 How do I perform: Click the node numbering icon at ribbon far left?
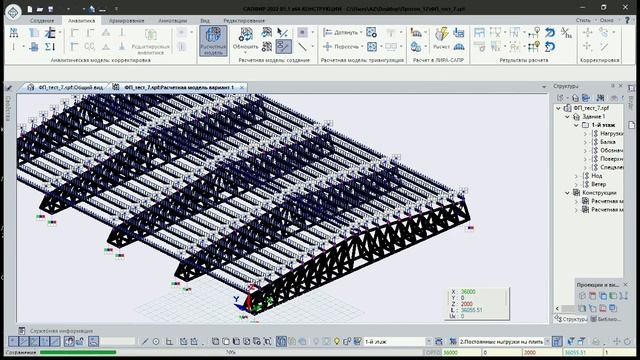click(14, 32)
